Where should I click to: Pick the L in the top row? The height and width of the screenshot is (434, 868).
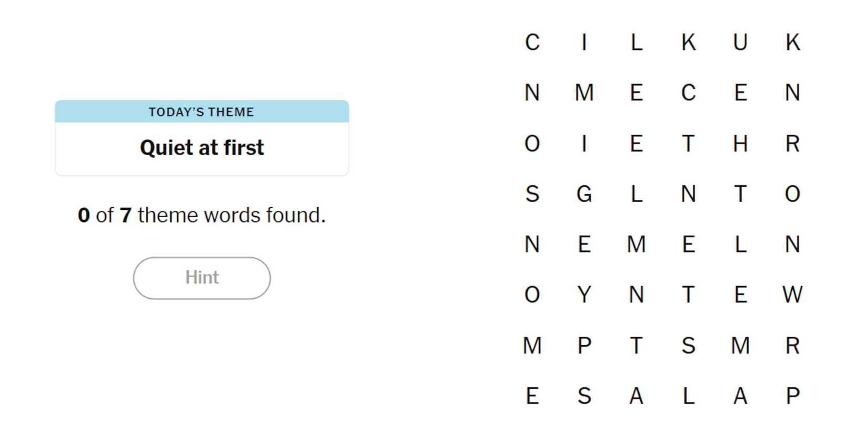pyautogui.click(x=636, y=42)
